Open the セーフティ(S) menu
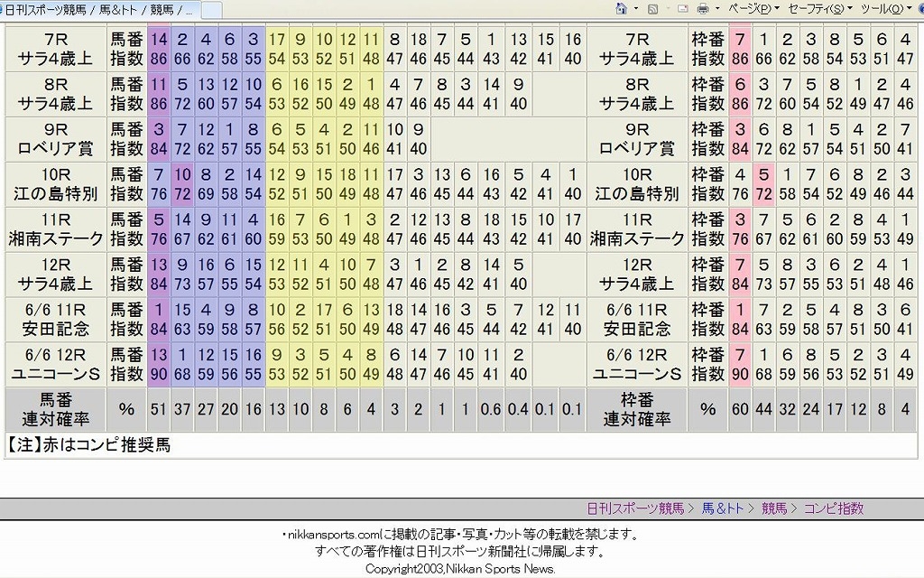The image size is (924, 578). (820, 8)
